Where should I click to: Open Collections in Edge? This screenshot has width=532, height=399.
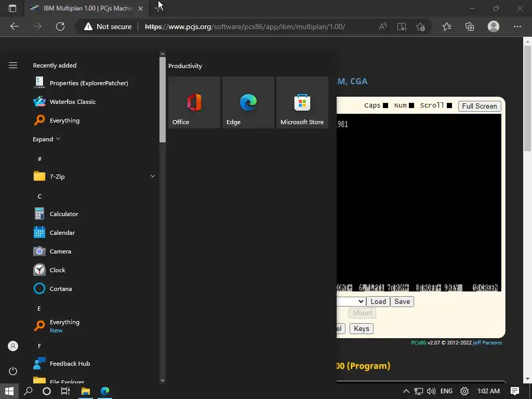click(470, 26)
